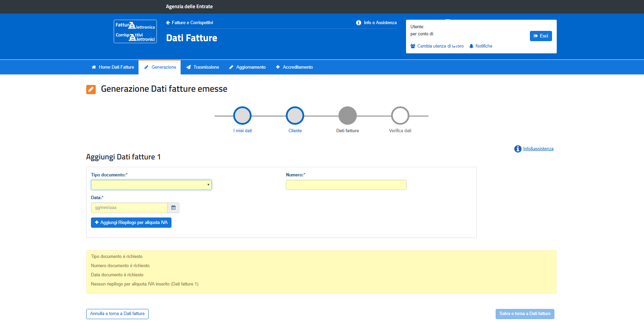Click the Fattura elettronica logo
This screenshot has width=644, height=330.
tap(135, 31)
